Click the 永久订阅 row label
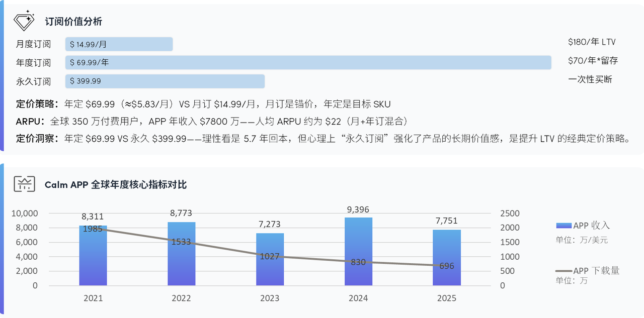This screenshot has height=318, width=644. (33, 81)
